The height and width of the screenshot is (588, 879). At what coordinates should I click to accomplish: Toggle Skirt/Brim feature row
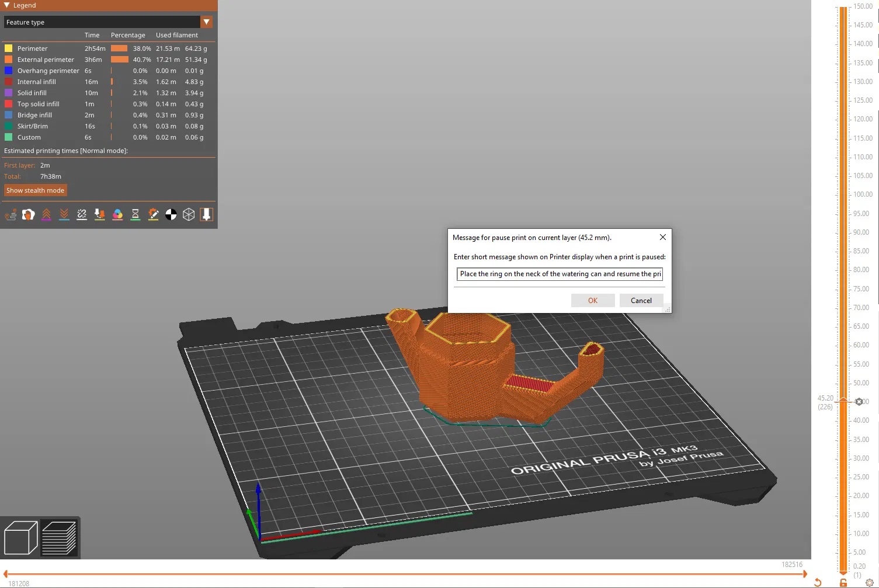click(x=108, y=126)
